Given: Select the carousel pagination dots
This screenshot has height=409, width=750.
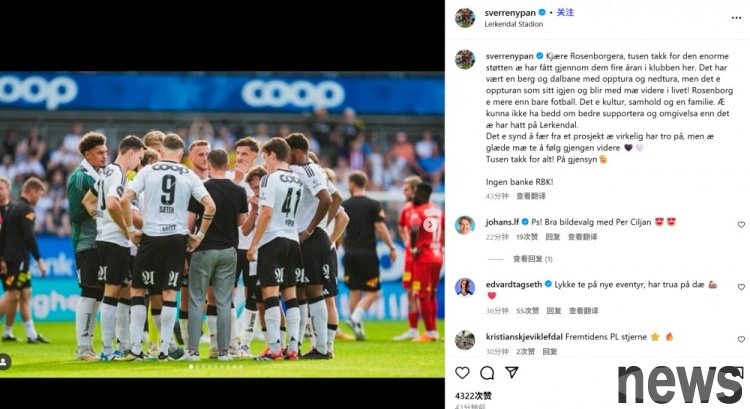Looking at the screenshot, I should click(x=216, y=367).
